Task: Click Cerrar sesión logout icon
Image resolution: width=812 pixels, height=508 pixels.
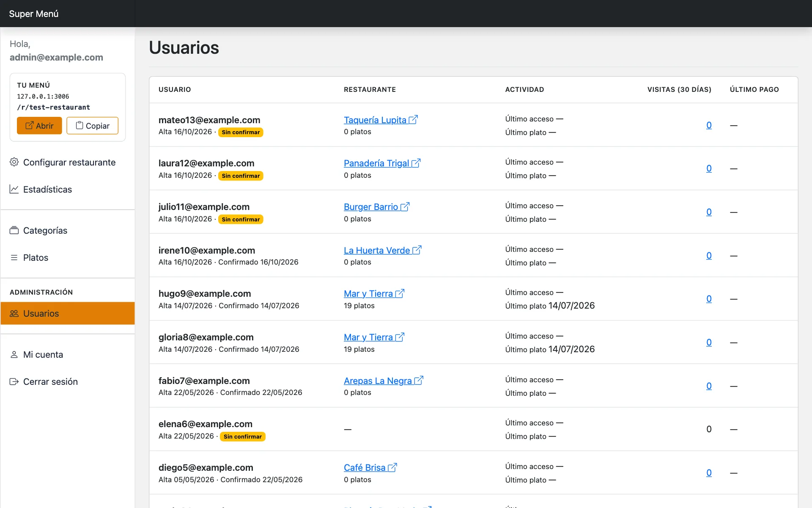Action: (x=14, y=381)
